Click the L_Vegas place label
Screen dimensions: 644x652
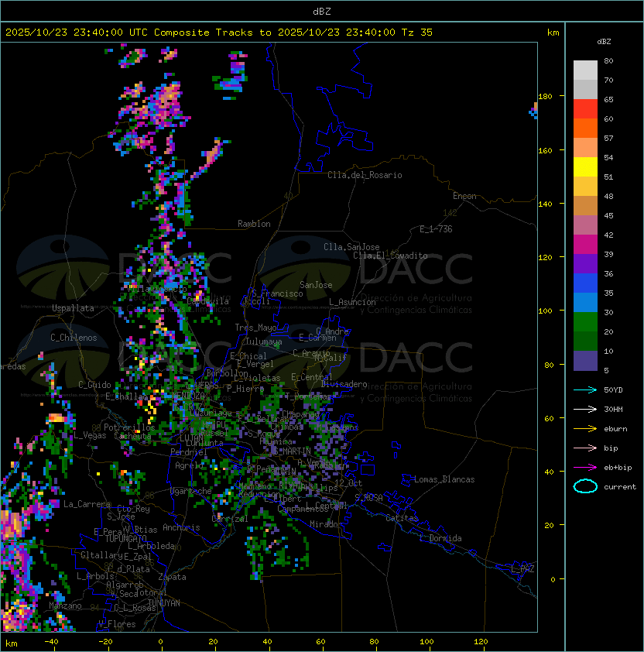tap(90, 435)
